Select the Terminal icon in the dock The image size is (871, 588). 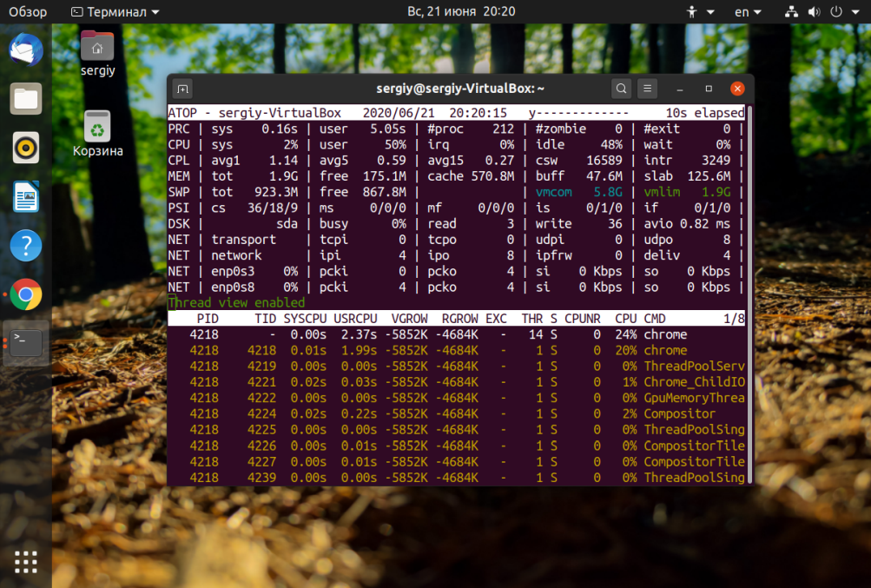26,344
